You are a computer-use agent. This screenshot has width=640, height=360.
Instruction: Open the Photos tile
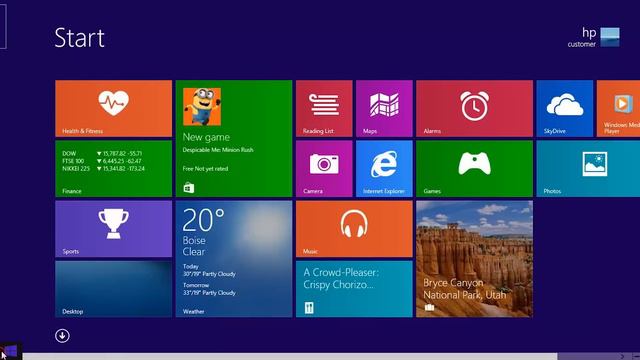pos(588,169)
